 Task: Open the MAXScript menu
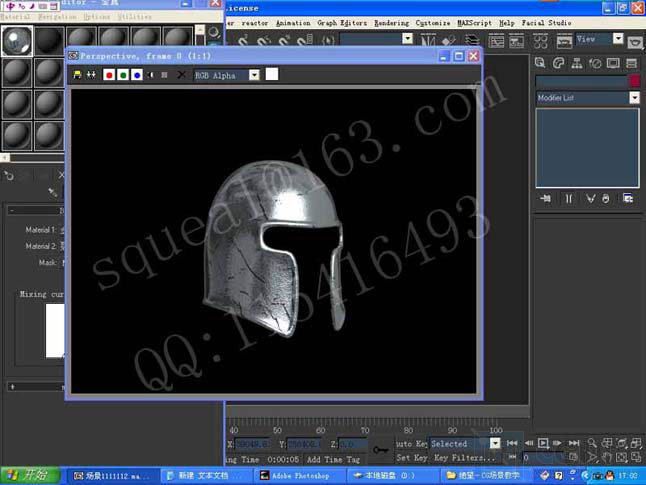(474, 23)
